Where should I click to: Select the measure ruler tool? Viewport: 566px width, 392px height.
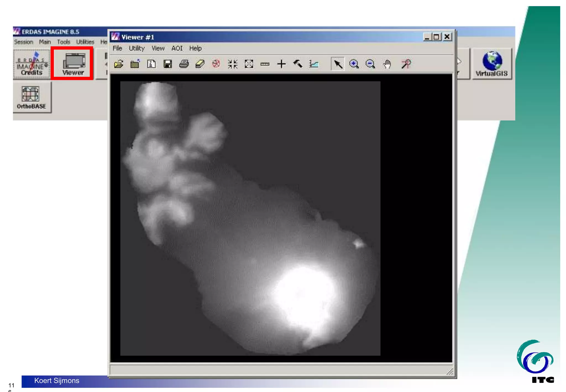[x=265, y=64]
